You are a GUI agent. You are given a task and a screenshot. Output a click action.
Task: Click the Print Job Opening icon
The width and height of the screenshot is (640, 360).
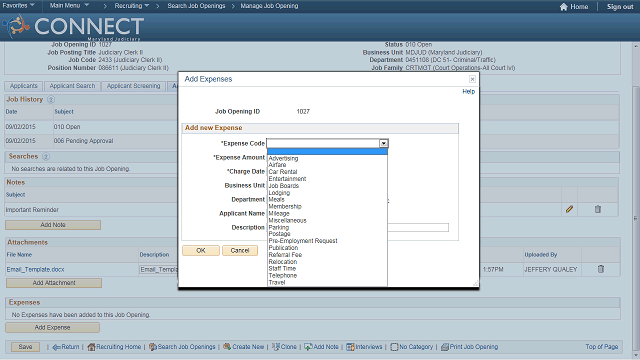444,347
